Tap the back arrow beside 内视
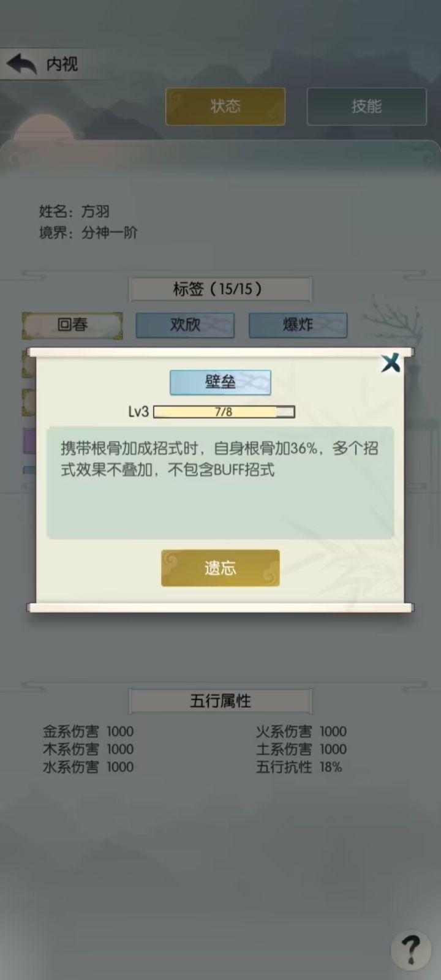The height and width of the screenshot is (980, 441). click(x=21, y=64)
